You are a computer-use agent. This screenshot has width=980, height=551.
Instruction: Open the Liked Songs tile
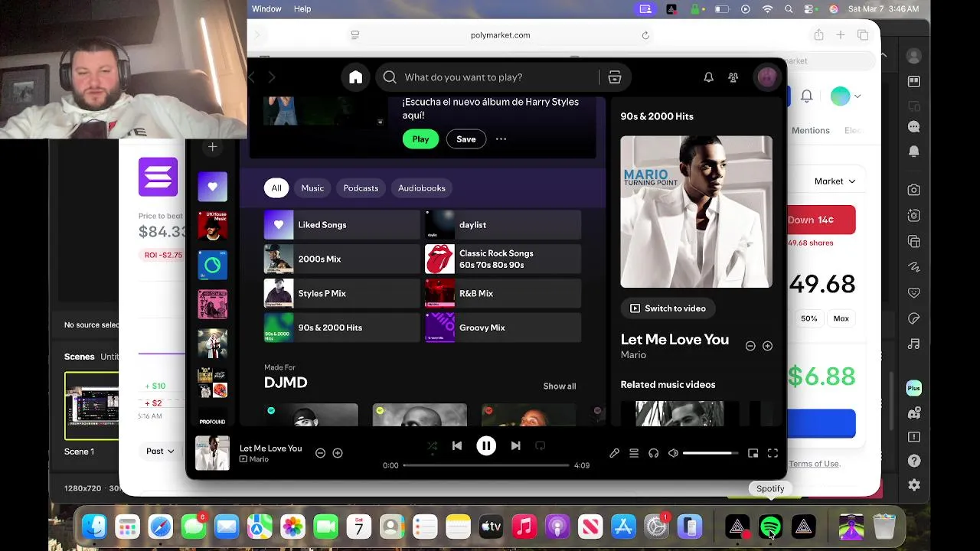point(341,225)
